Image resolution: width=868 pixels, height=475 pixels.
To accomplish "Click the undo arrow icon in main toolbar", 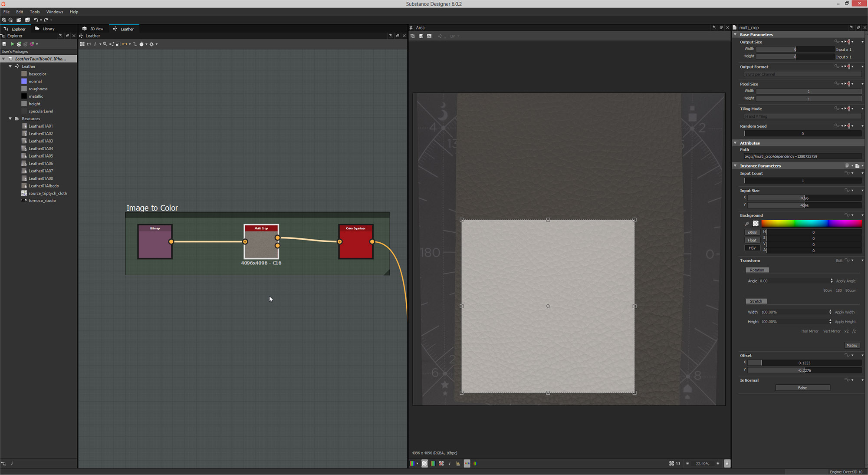I will click(x=36, y=20).
